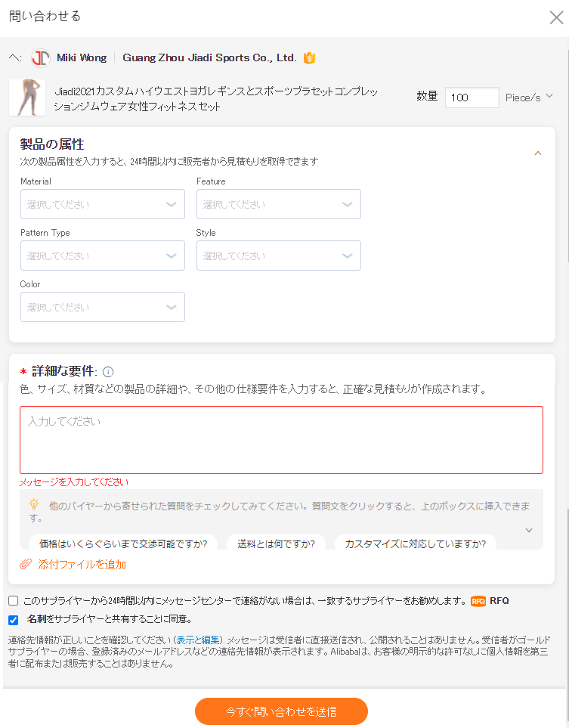Click the quantity input field showing 100

(472, 98)
